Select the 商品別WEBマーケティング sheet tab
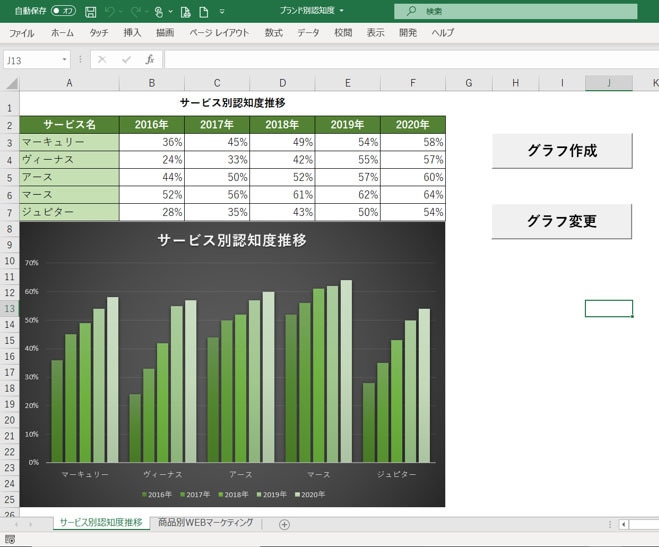The height and width of the screenshot is (547, 659). pos(206,523)
